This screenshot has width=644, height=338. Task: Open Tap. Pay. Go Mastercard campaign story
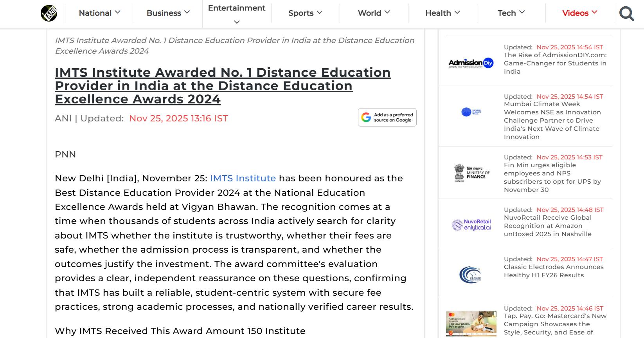pos(555,324)
